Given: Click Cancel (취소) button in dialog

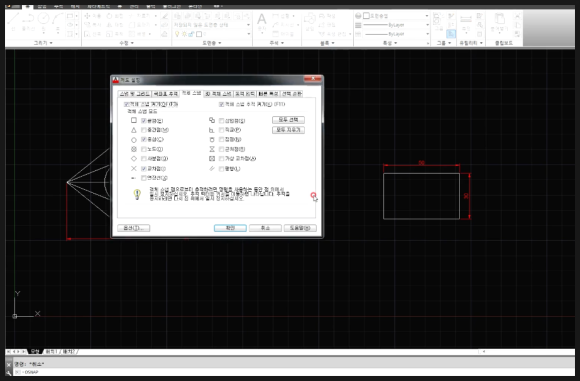Looking at the screenshot, I should point(265,228).
